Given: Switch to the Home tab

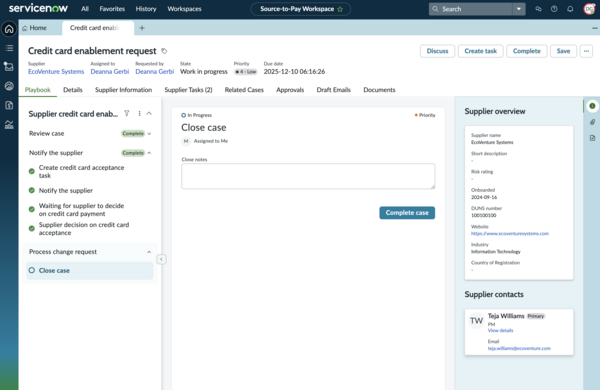Looking at the screenshot, I should click(35, 28).
